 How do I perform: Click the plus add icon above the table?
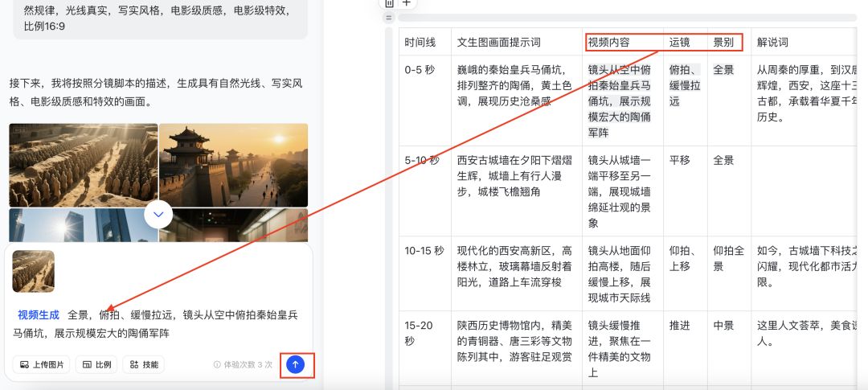pos(407,2)
